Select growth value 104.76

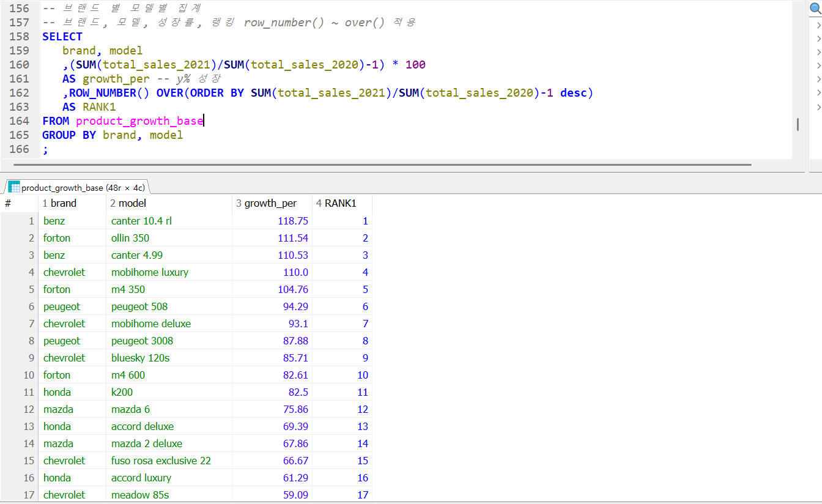(272, 289)
